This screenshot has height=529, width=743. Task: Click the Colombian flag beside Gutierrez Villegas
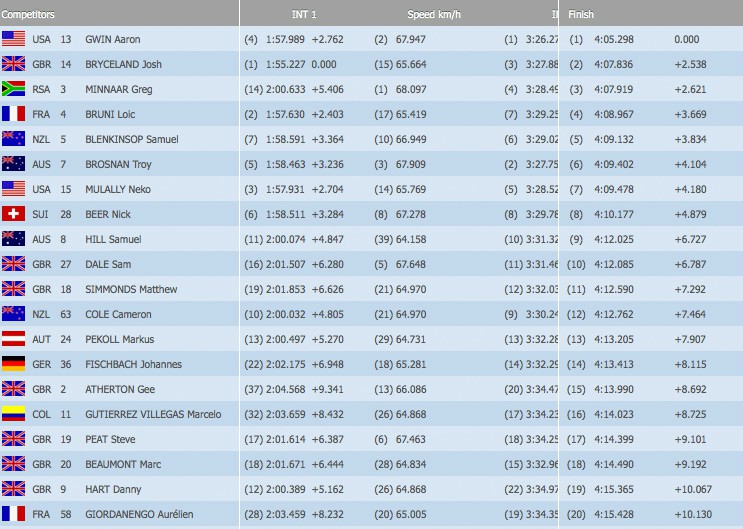(13, 414)
